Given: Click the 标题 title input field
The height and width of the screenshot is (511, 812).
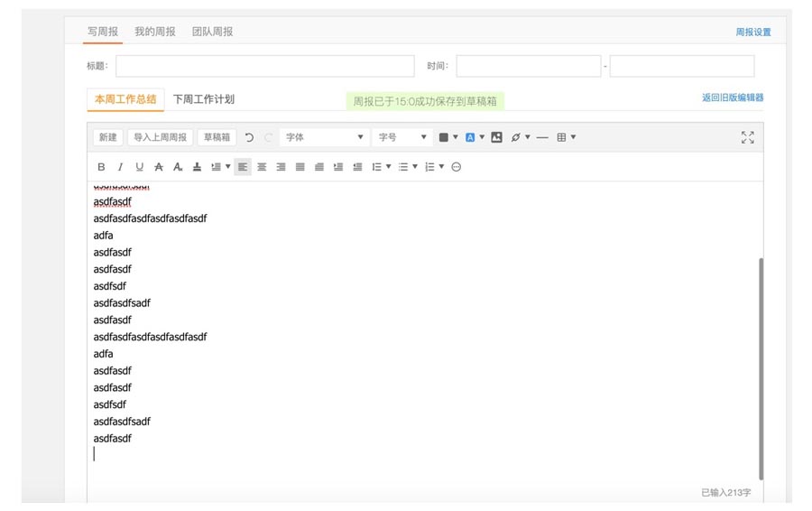Looking at the screenshot, I should (264, 66).
